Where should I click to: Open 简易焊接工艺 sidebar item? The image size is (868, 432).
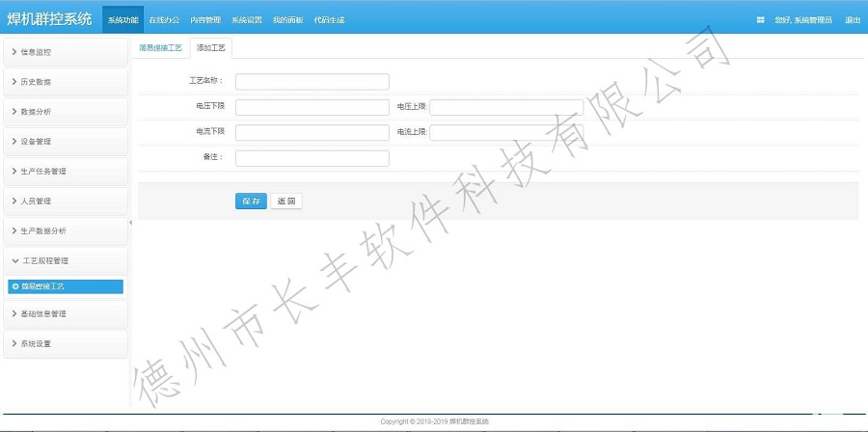(x=65, y=286)
